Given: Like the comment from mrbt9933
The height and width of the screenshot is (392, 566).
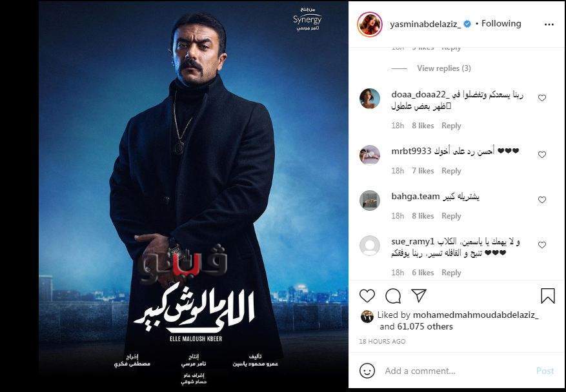Looking at the screenshot, I should (x=542, y=154).
